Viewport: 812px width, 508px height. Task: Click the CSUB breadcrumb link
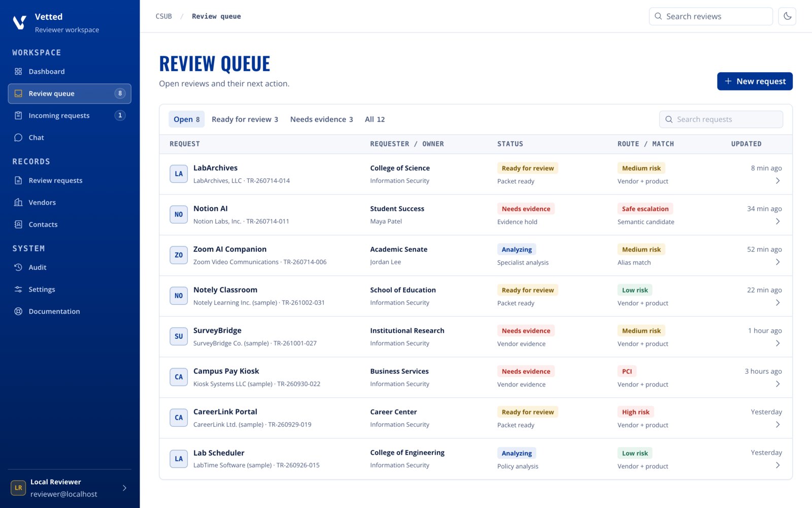(x=163, y=16)
